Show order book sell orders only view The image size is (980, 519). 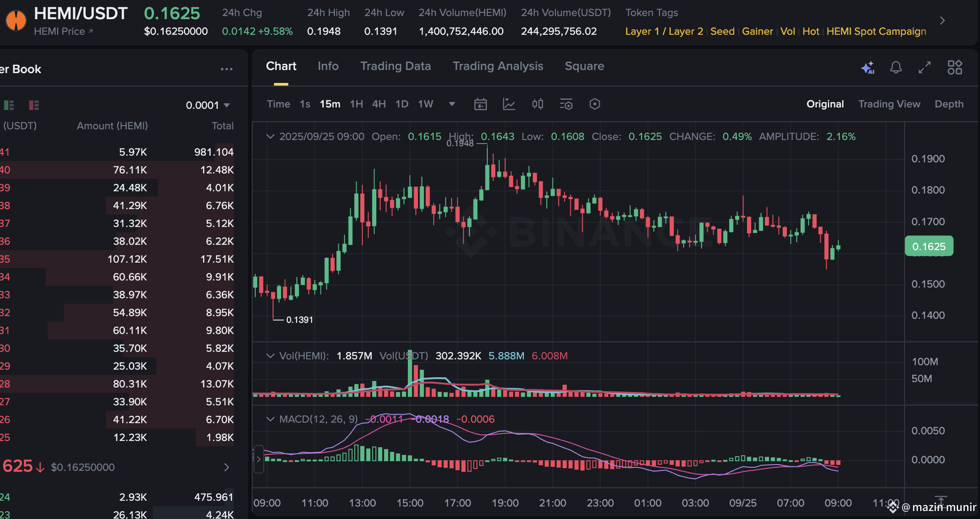[x=34, y=105]
